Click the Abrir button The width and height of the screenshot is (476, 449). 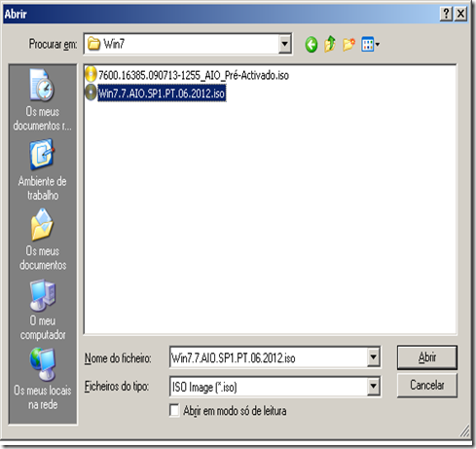click(x=427, y=357)
